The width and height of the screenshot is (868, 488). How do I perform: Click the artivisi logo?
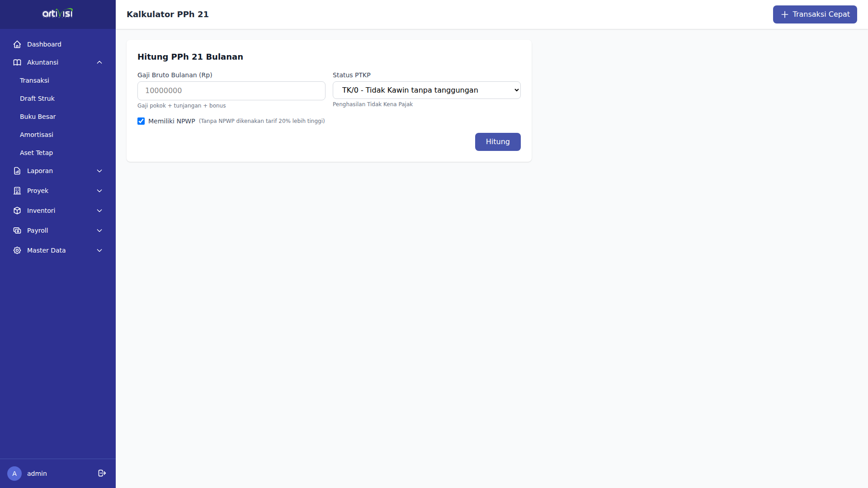57,14
